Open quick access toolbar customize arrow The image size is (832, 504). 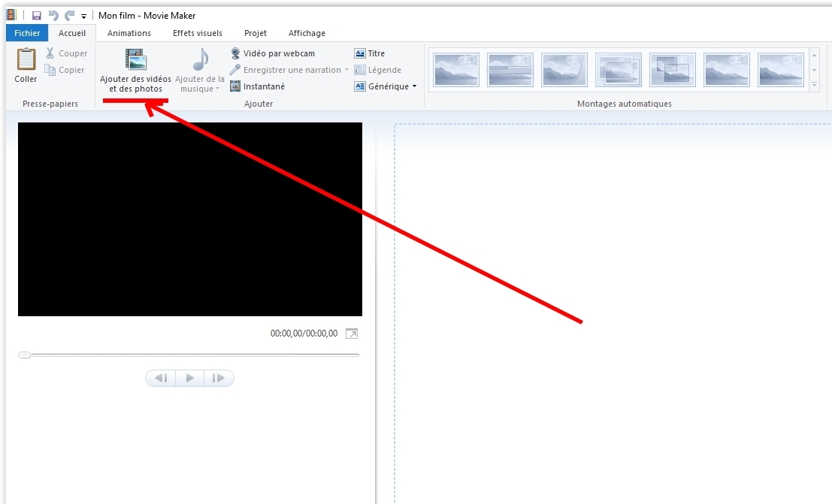(83, 16)
